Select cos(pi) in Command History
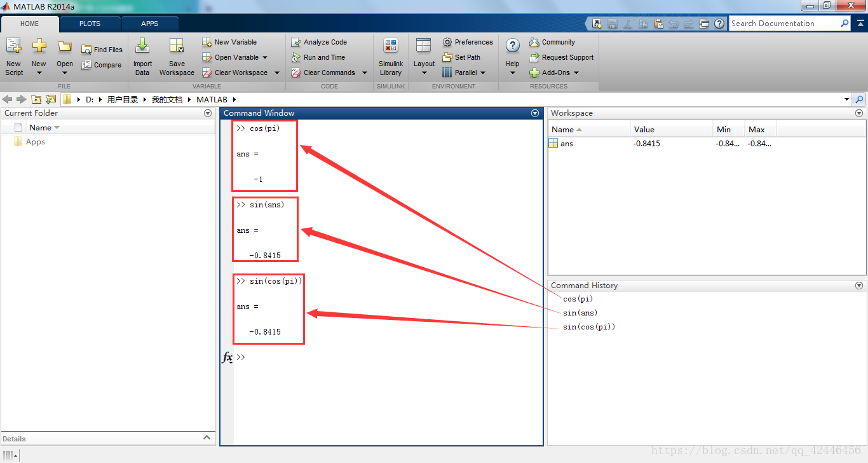Viewport: 868px width, 463px height. click(578, 299)
